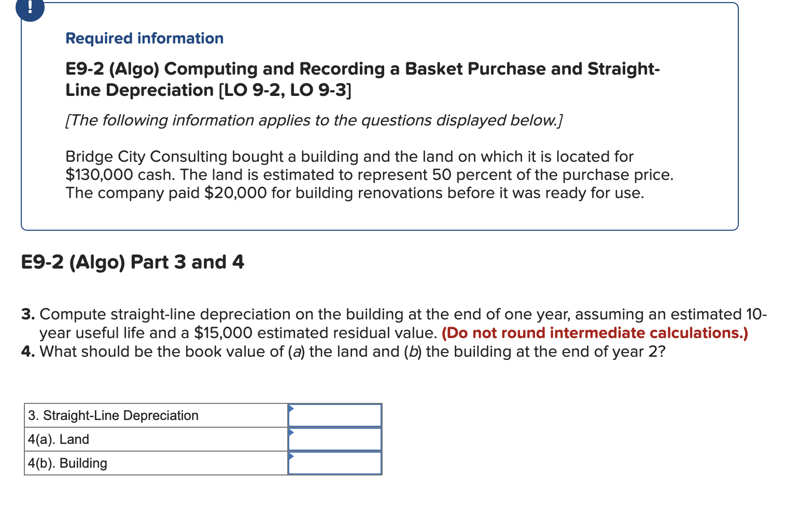786x532 pixels.
Task: Click the exclamation alert icon
Action: 30,8
